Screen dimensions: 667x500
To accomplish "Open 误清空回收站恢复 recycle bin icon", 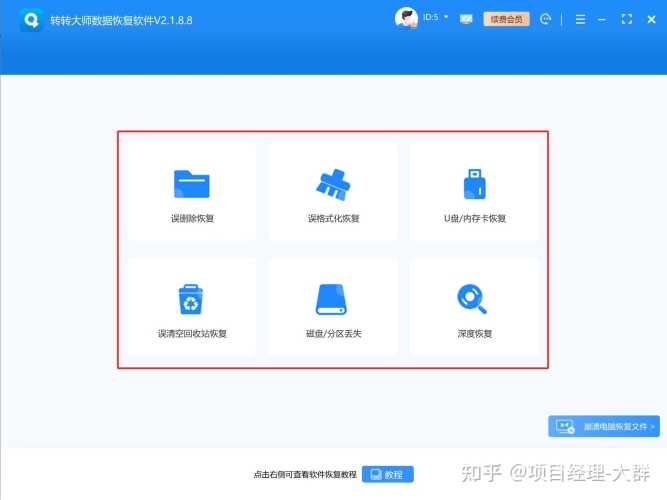I will [x=191, y=299].
